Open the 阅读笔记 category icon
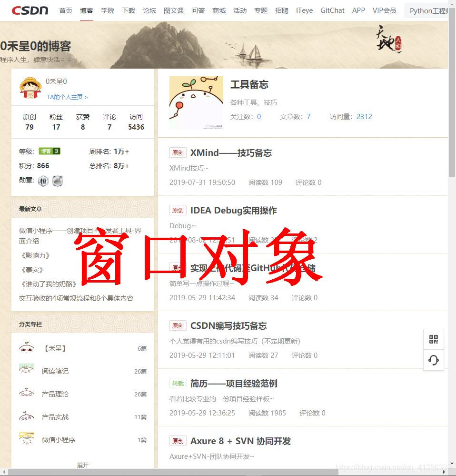 pyautogui.click(x=27, y=369)
